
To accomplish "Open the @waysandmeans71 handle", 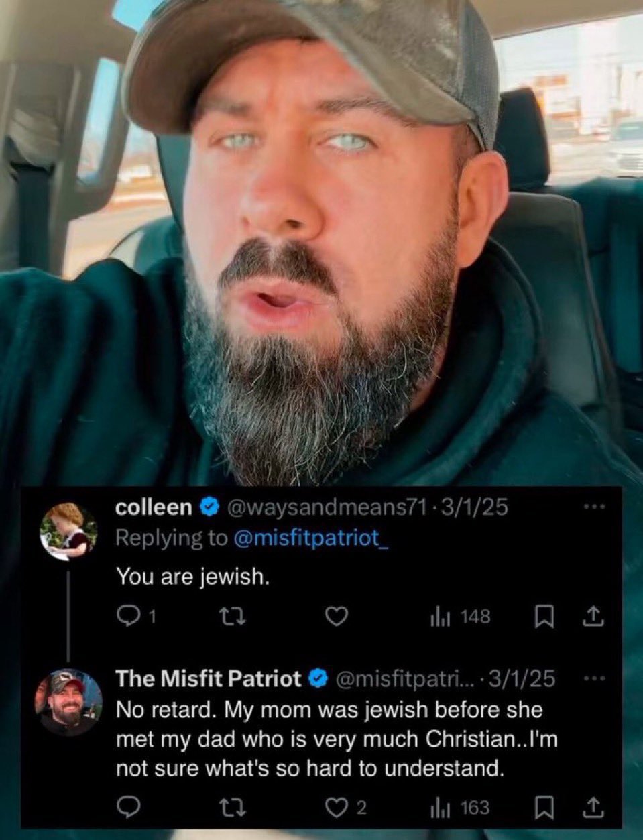I will pyautogui.click(x=329, y=507).
